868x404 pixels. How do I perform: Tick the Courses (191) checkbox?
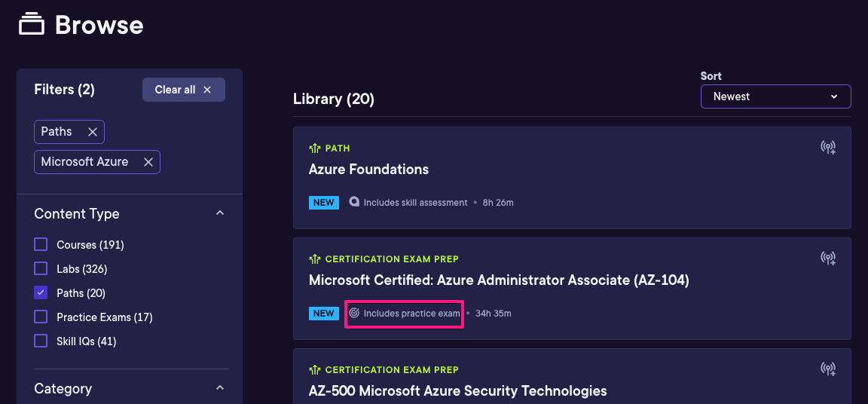click(41, 245)
